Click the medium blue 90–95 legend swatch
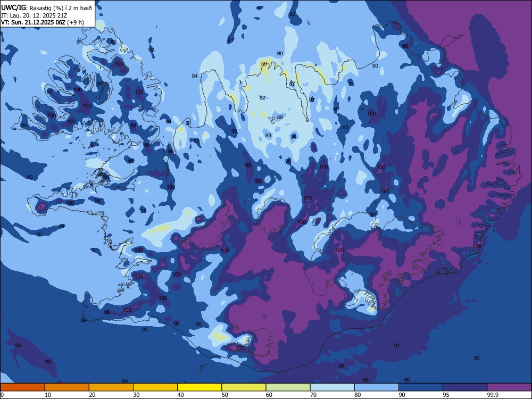Screen dimensions: 532x399 [421, 387]
